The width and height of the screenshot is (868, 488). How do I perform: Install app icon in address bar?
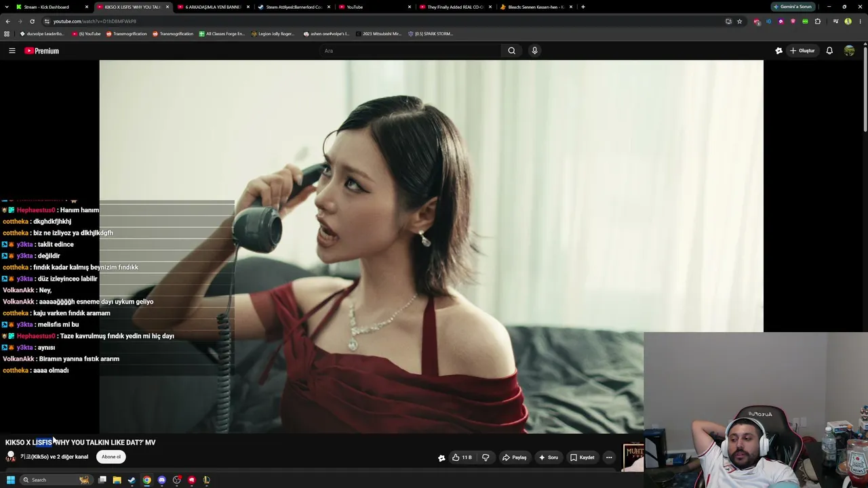(728, 21)
